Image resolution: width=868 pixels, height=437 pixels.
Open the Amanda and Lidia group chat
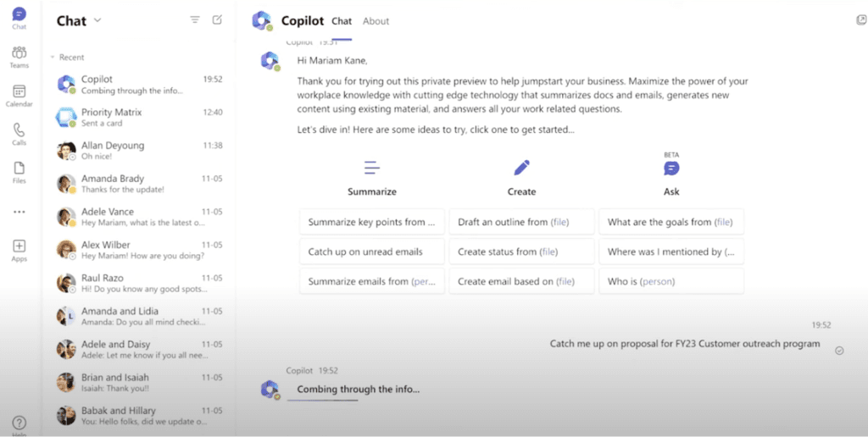pyautogui.click(x=140, y=317)
